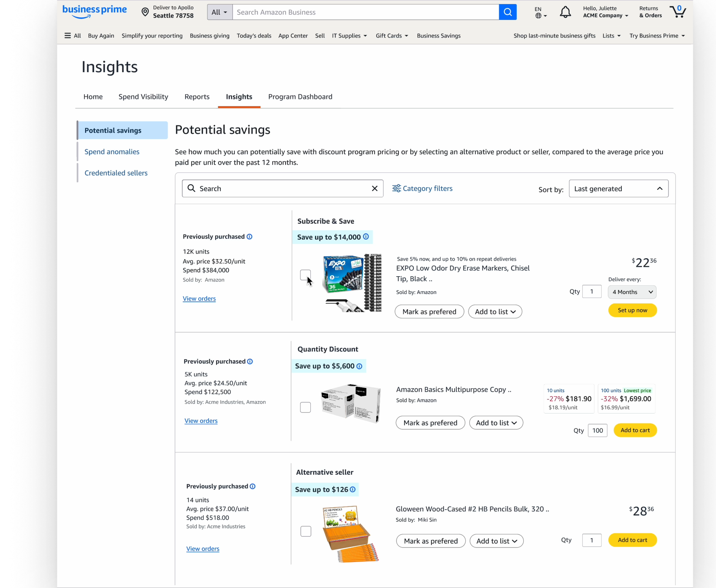Image resolution: width=716 pixels, height=588 pixels.
Task: Click Add to cart for Gloween Pencils
Action: 632,540
